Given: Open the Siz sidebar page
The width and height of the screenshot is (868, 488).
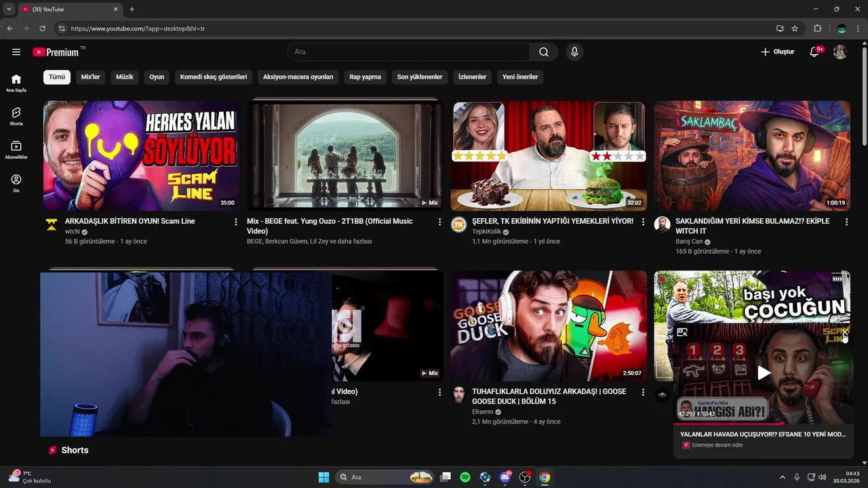Looking at the screenshot, I should 16,184.
